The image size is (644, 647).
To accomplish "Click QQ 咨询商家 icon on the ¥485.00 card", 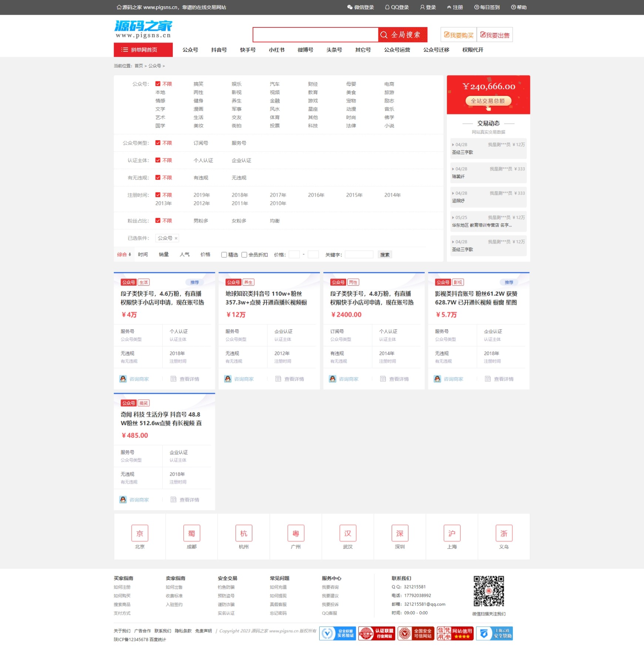I will click(x=123, y=500).
